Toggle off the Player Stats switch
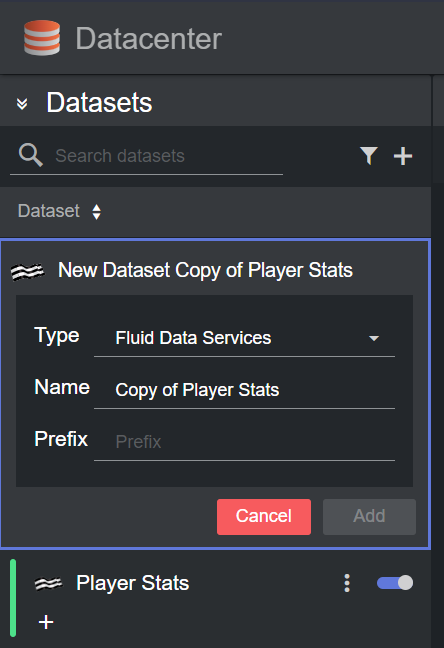444x648 pixels. (x=395, y=583)
